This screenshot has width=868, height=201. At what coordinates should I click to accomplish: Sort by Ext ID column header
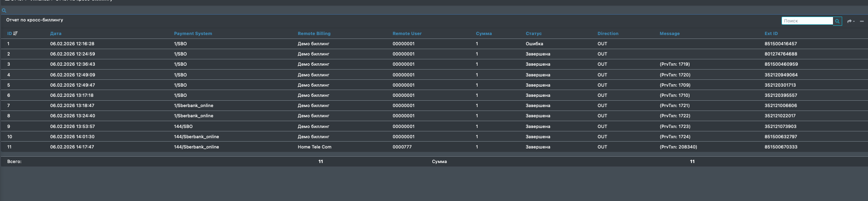click(771, 34)
